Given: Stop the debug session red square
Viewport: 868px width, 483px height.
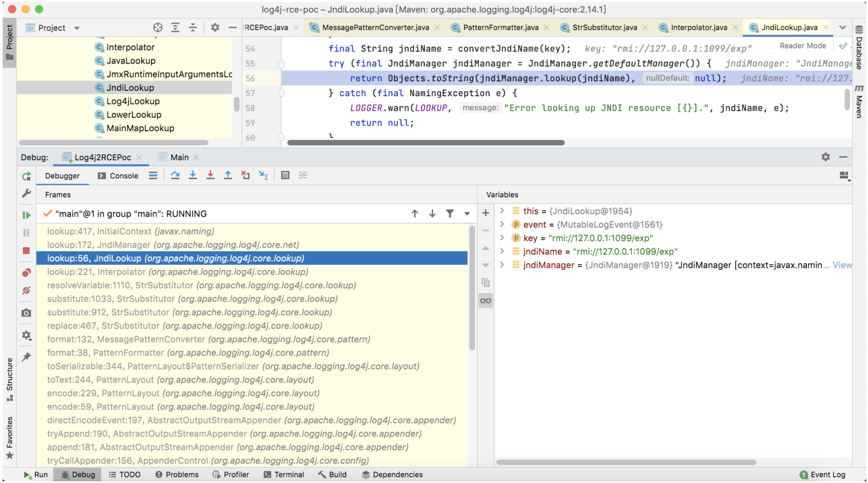Looking at the screenshot, I should pos(26,250).
